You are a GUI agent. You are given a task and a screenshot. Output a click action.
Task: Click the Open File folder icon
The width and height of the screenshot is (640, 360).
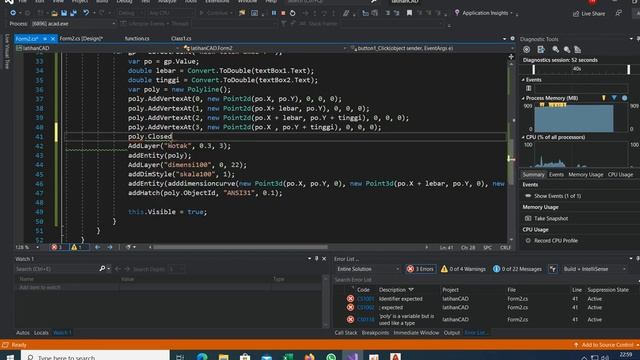(x=54, y=13)
